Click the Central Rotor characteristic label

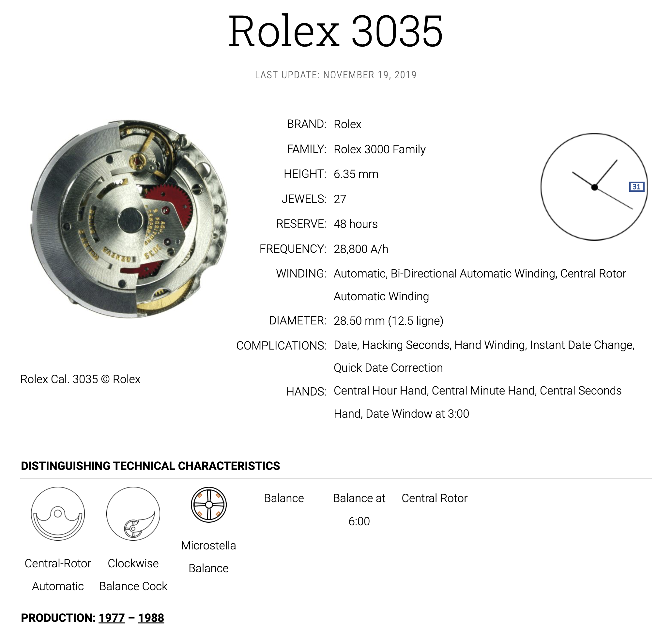(435, 498)
